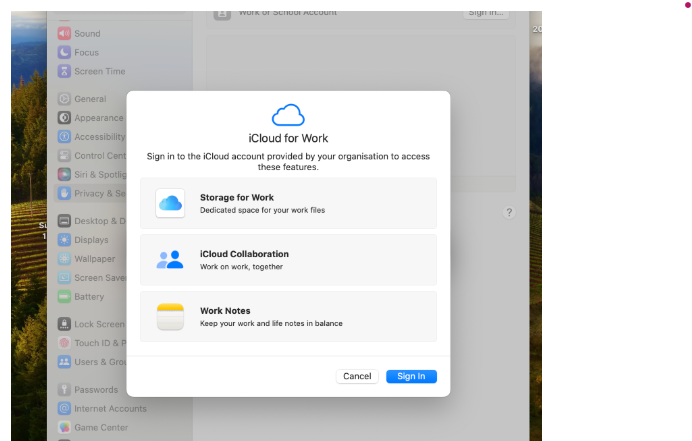Viewport: 692px width, 441px height.
Task: Open Wallpaper settings label
Action: coord(94,259)
